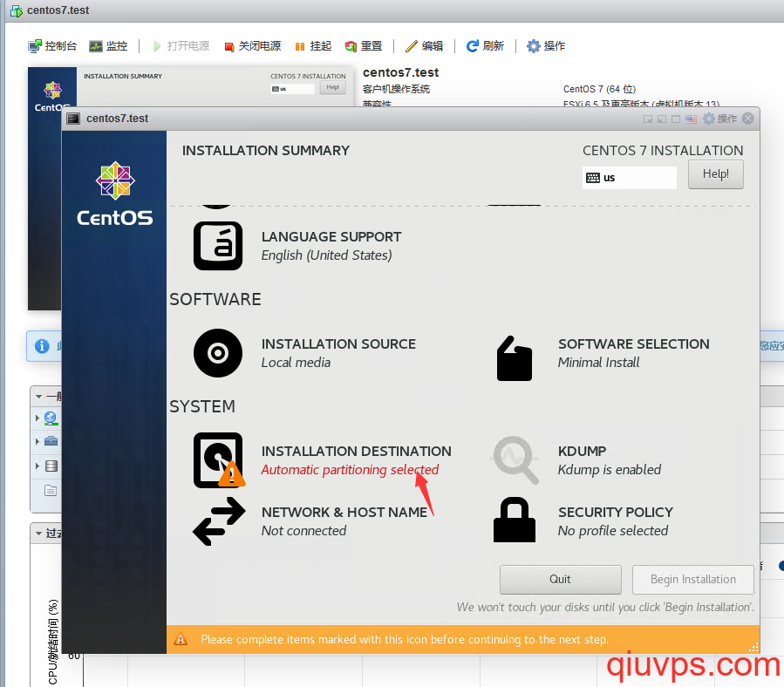The height and width of the screenshot is (687, 784).
Task: Click the Help! button
Action: [715, 174]
